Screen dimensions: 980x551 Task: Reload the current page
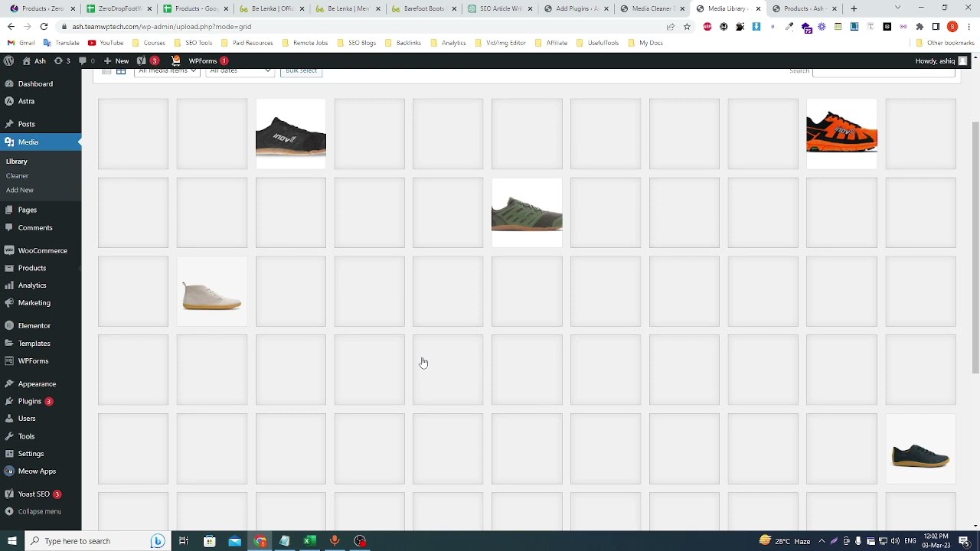[x=44, y=26]
